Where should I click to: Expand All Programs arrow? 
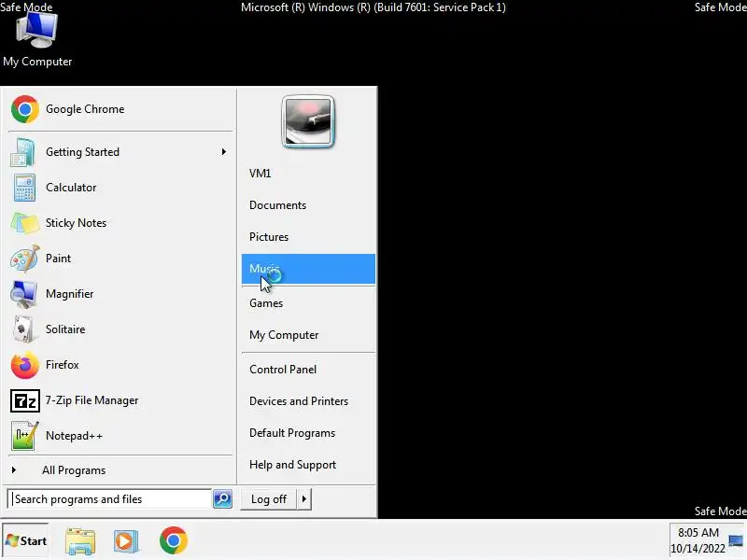tap(14, 470)
